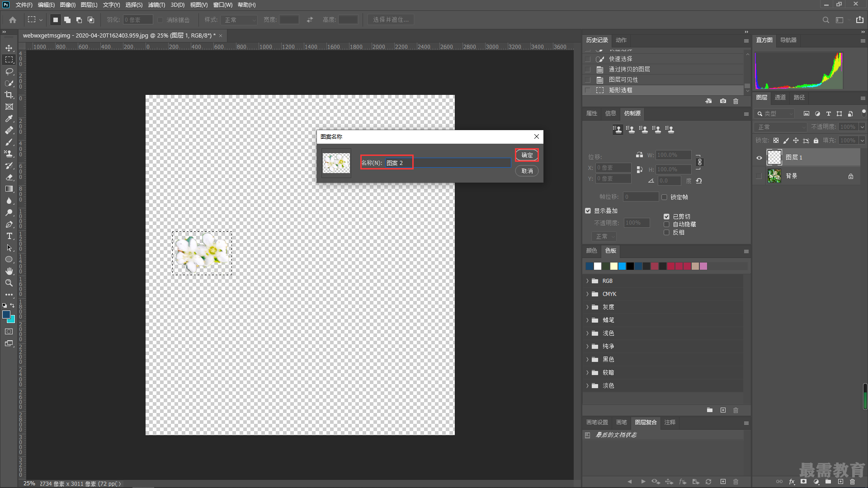Select the Rectangular Marquee tool

tap(9, 60)
